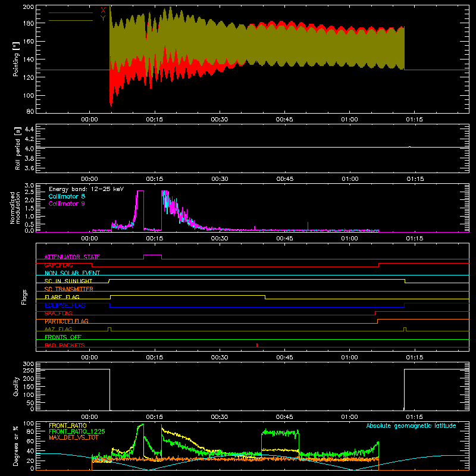Select the Collimator 8 legend entry
Screen dimensions: 476x476
[67, 196]
